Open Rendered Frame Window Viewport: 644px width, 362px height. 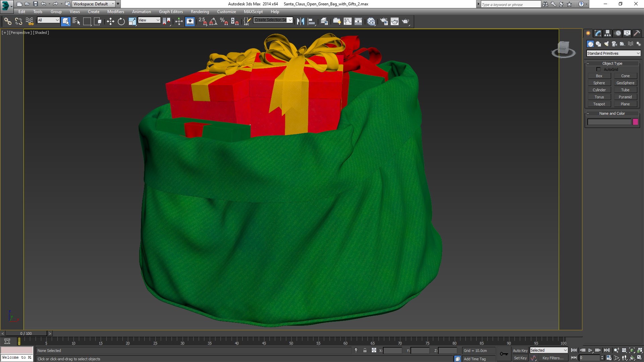395,21
